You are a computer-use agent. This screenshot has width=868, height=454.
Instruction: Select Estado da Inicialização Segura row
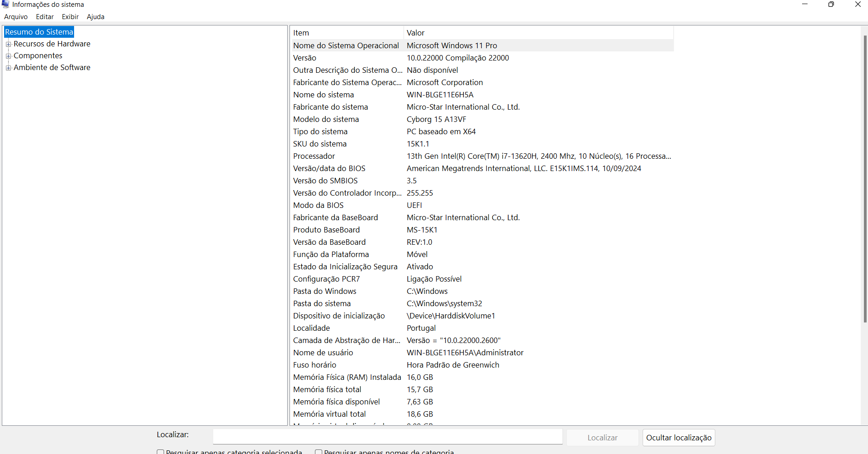pos(482,267)
